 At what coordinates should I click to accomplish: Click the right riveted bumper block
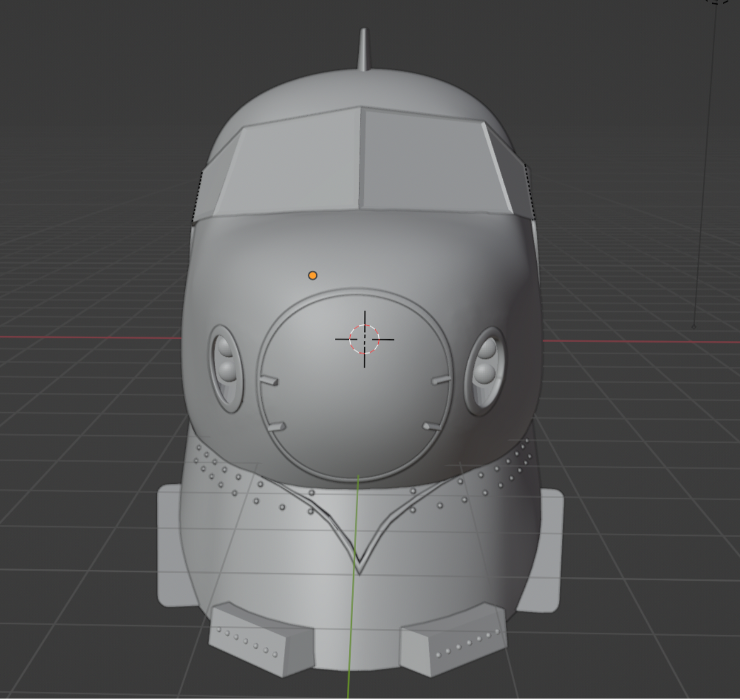pos(454,639)
